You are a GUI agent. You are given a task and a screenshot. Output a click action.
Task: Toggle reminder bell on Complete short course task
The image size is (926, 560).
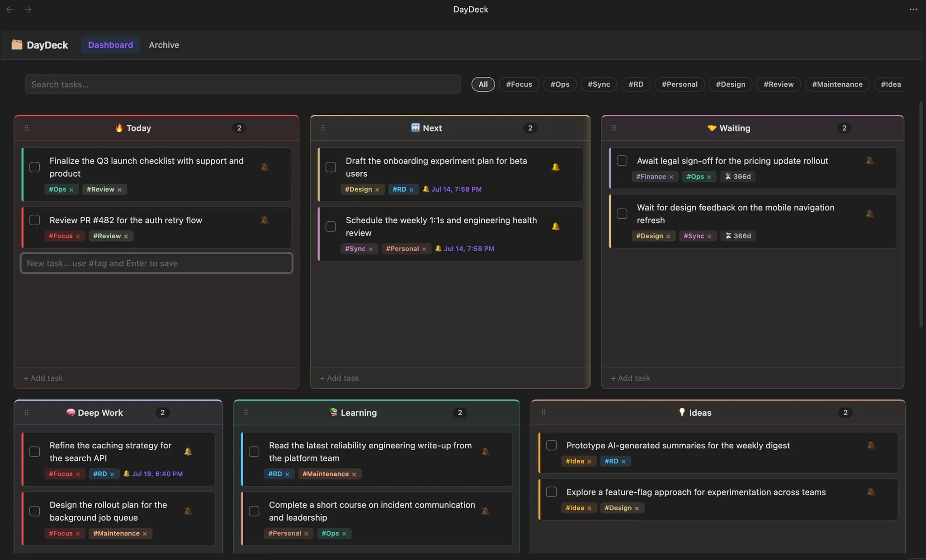coord(486,511)
